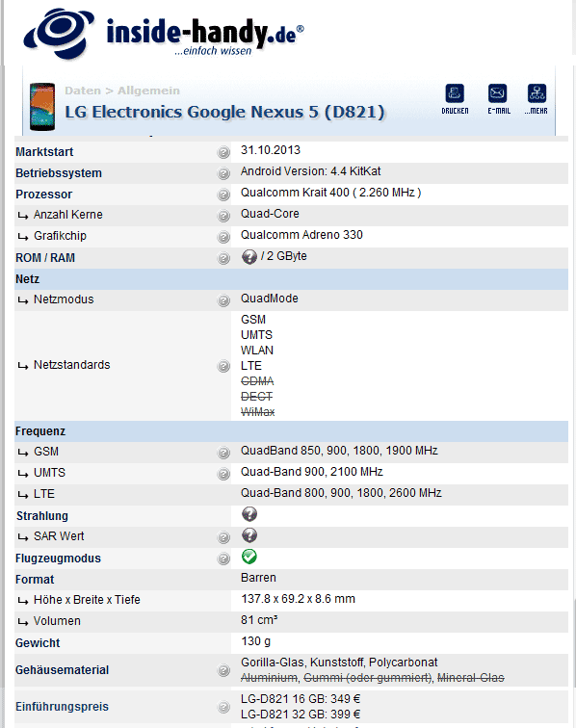The image size is (576, 728).
Task: Click the Höhe x Breite x Tiefe label
Action: point(87,600)
